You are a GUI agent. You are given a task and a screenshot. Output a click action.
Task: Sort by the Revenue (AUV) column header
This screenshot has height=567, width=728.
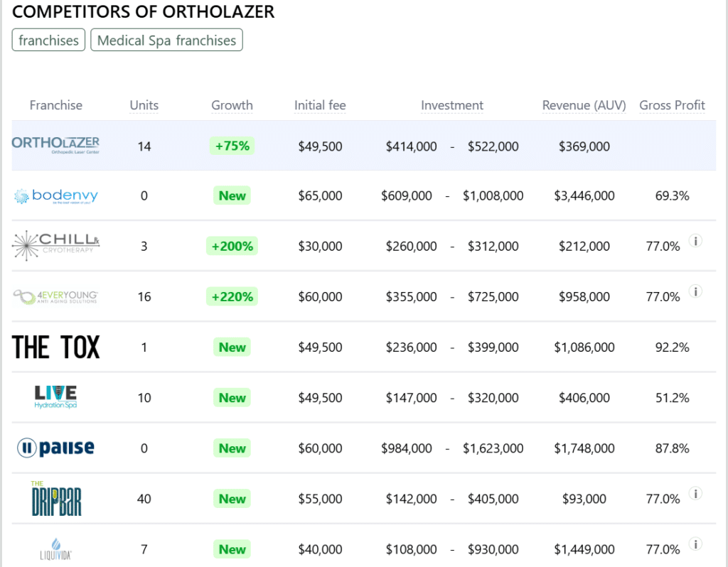point(584,105)
